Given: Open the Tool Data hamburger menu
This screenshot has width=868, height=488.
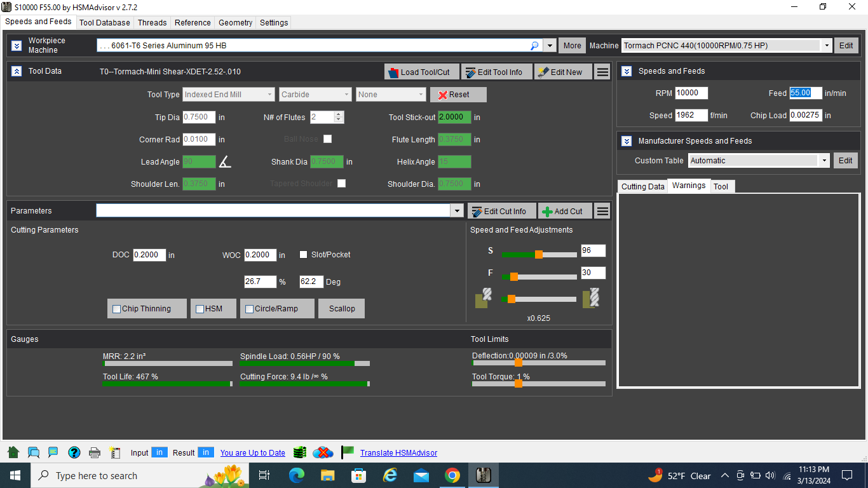Looking at the screenshot, I should 602,72.
